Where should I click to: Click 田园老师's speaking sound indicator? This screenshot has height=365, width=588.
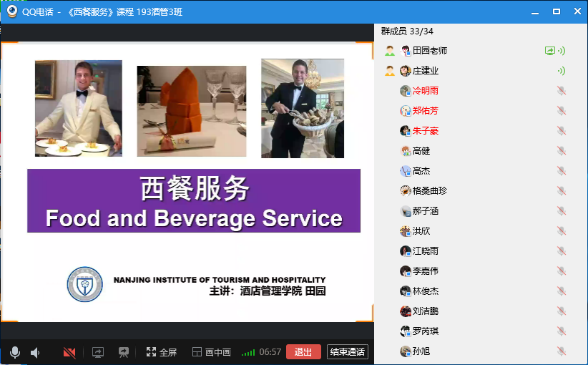click(x=562, y=51)
